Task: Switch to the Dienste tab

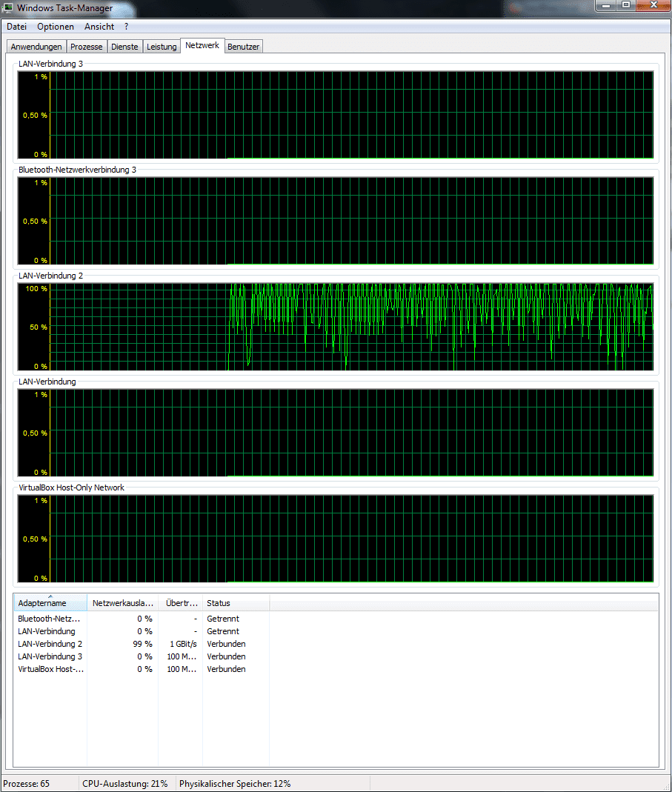Action: pos(124,47)
